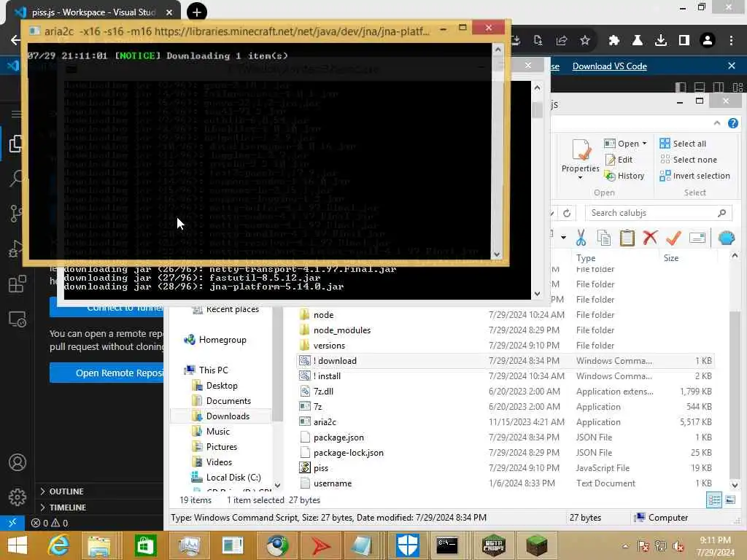Select the piss.js Workspace browser tab
This screenshot has height=560, width=747.
click(x=93, y=12)
